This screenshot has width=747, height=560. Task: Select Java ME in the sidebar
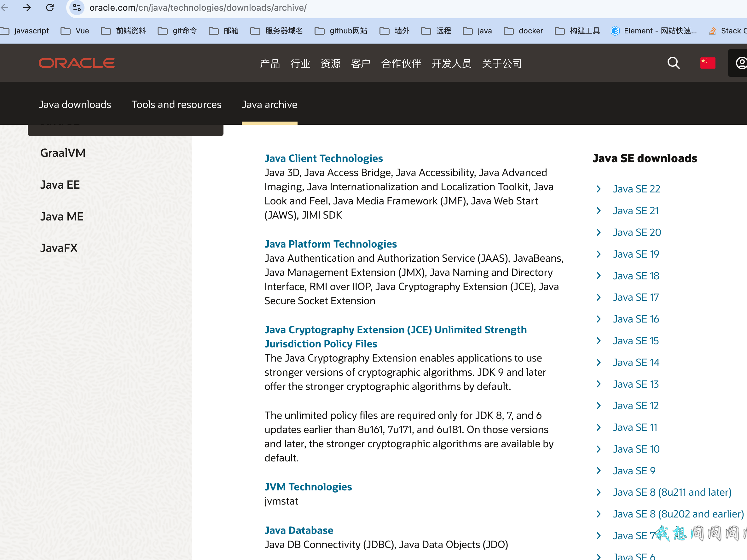pyautogui.click(x=62, y=216)
